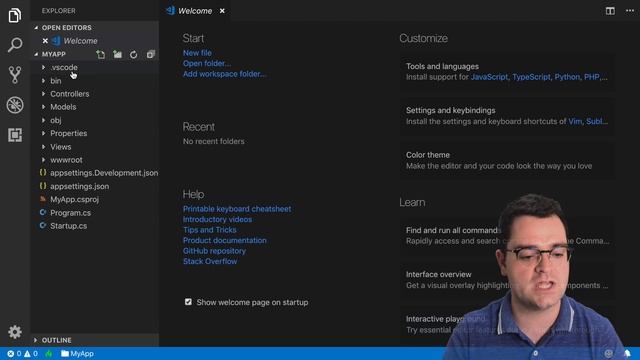This screenshot has width=640, height=360.
Task: Open the Source Control view
Action: (15, 75)
